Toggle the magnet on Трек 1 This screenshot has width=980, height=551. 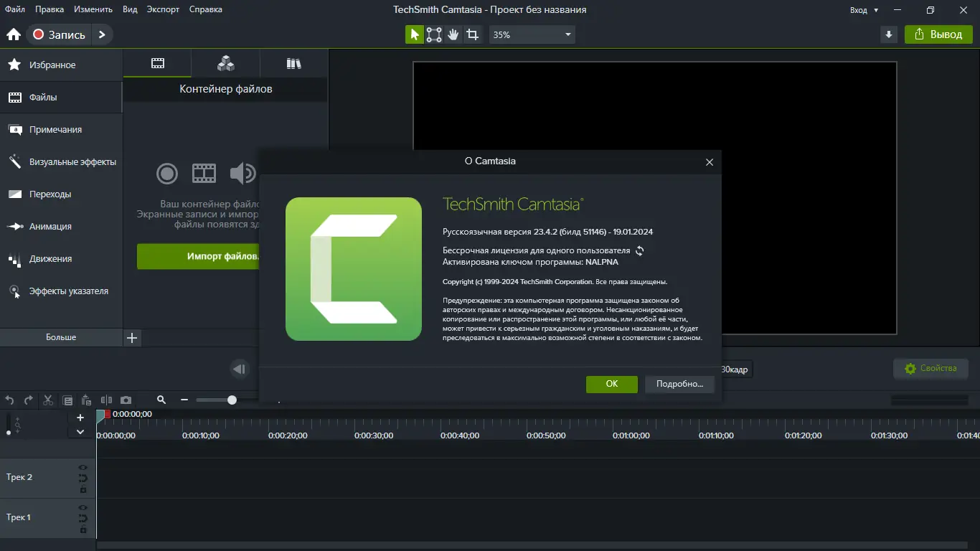(x=83, y=518)
